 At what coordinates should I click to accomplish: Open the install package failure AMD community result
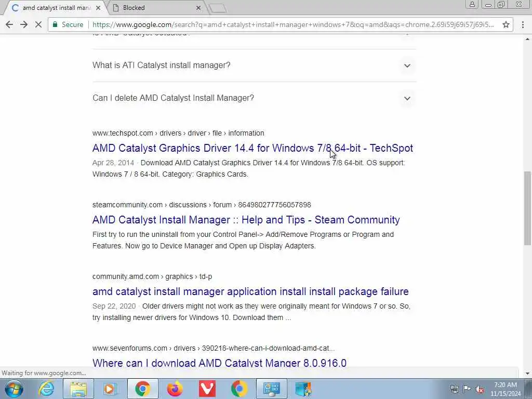tap(250, 291)
